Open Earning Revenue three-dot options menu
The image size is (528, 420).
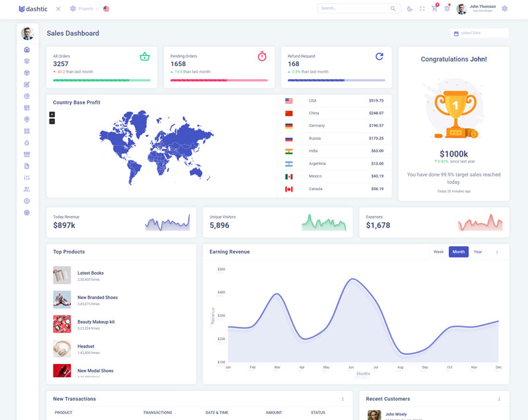[x=497, y=252]
